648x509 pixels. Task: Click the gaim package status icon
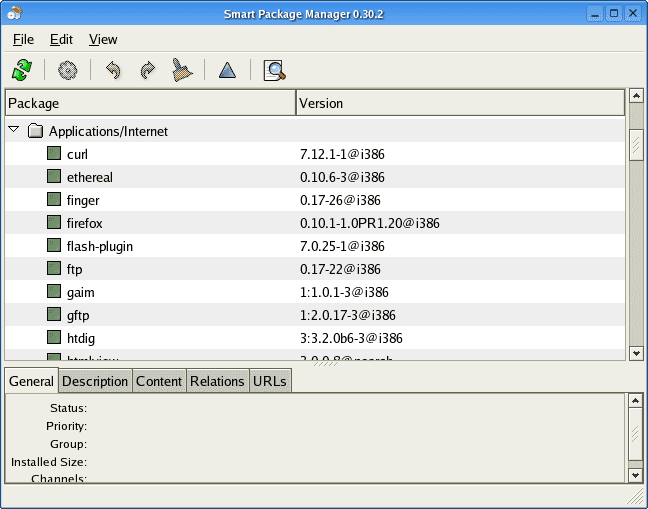coord(54,292)
